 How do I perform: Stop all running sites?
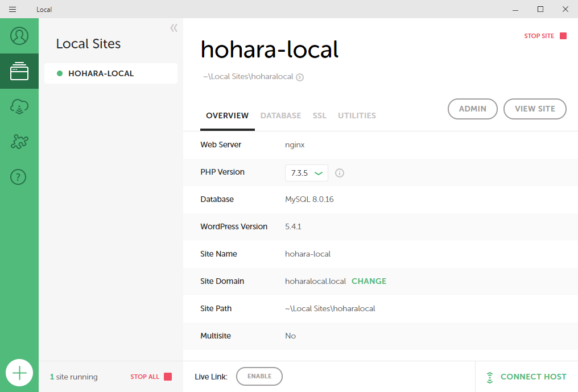tap(151, 377)
